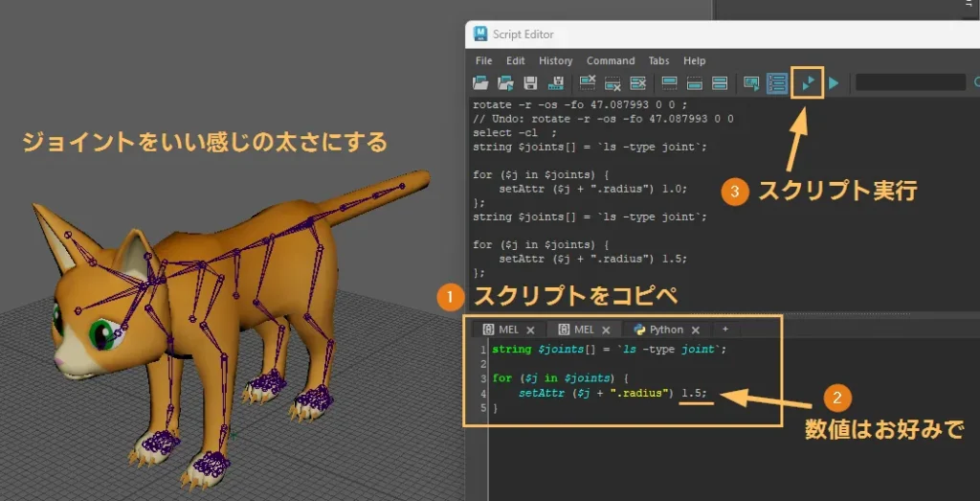The width and height of the screenshot is (980, 501).
Task: Click the Load Script folder icon
Action: [480, 82]
